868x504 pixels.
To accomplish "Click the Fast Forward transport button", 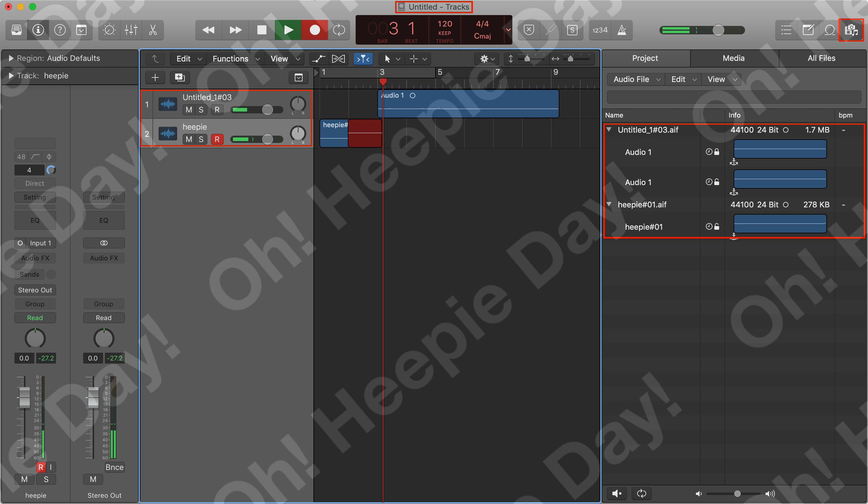I will (235, 30).
